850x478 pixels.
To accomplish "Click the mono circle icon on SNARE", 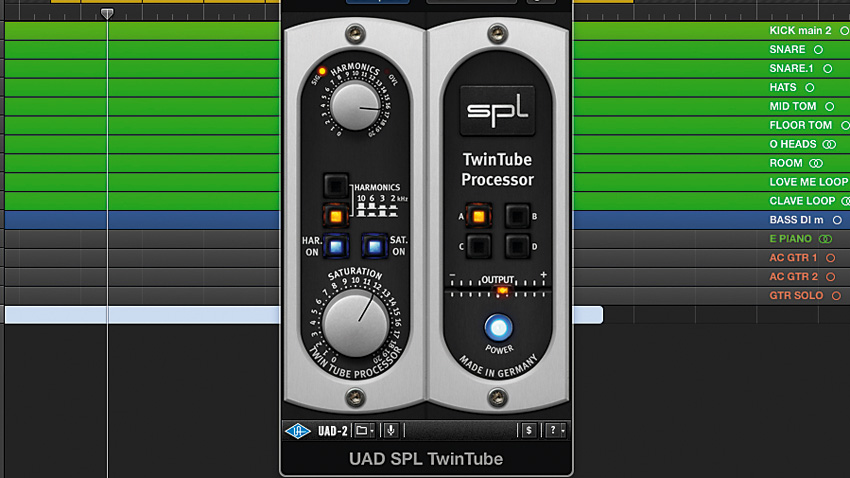I will coord(819,50).
